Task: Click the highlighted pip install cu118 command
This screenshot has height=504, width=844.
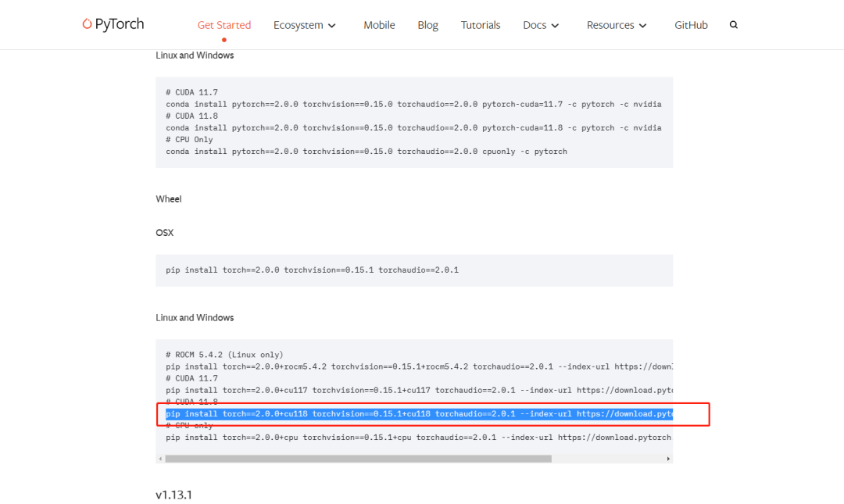Action: pos(420,414)
